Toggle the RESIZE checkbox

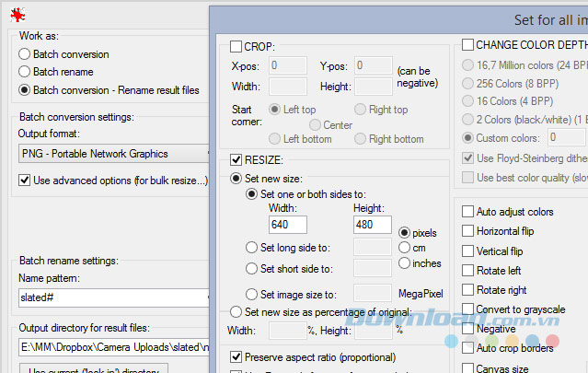click(237, 160)
